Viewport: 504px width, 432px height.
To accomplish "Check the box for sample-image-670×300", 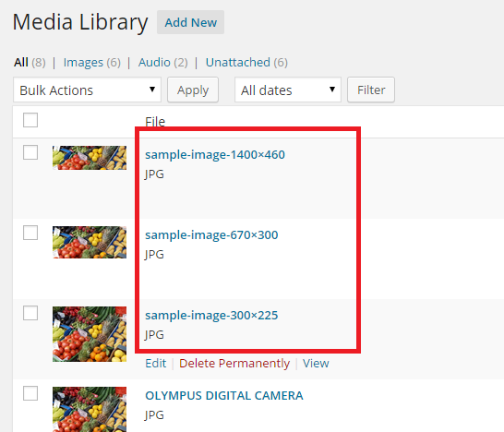I will [x=30, y=233].
